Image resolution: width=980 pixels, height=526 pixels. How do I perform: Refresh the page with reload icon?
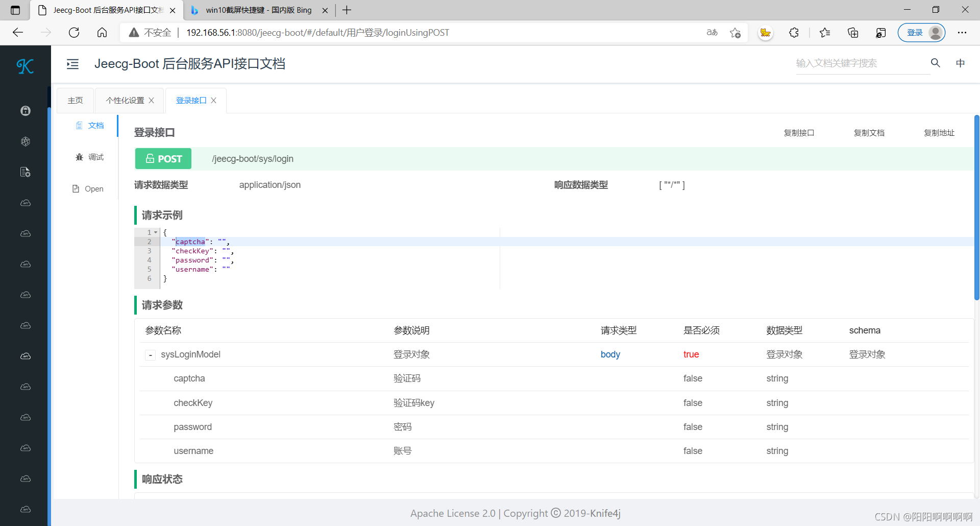[74, 33]
